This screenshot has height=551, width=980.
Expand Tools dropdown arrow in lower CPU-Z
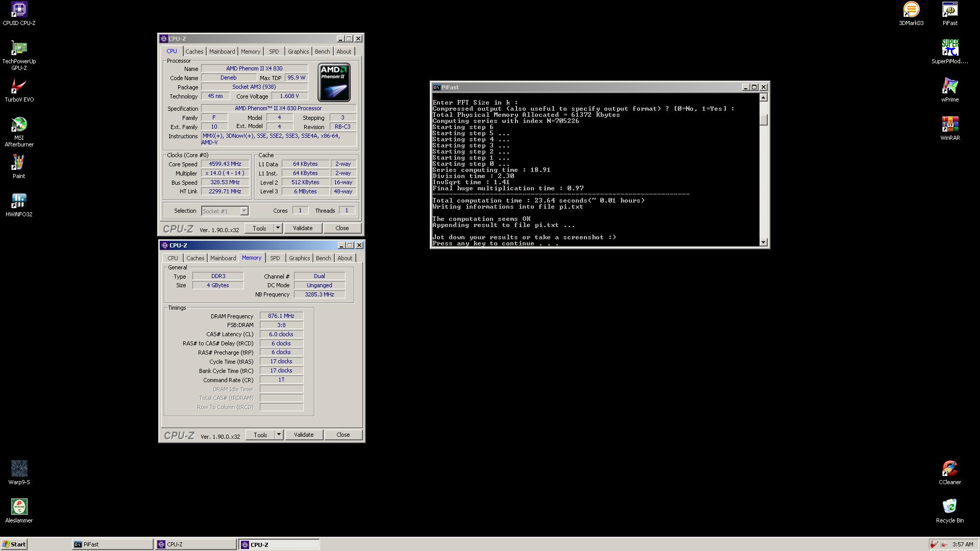(279, 435)
